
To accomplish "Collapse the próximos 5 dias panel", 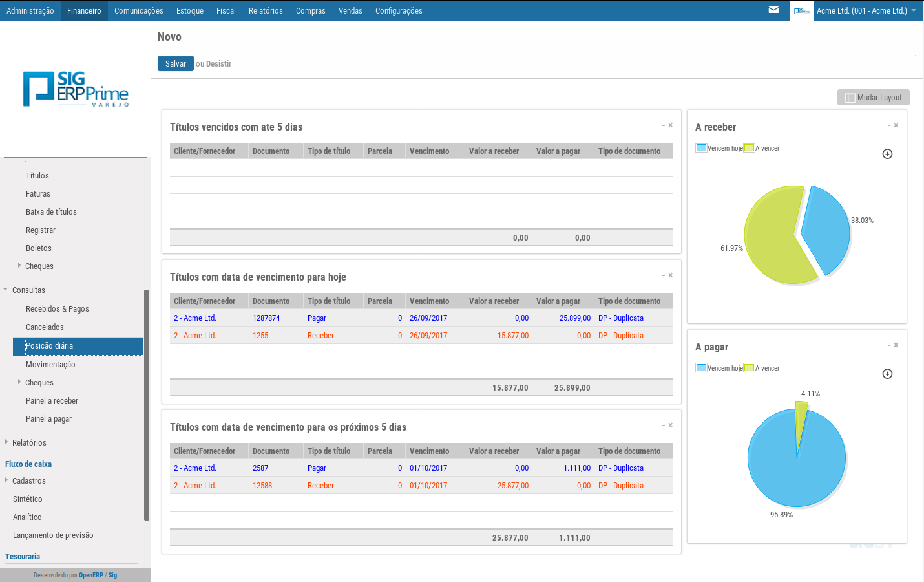I will (664, 426).
